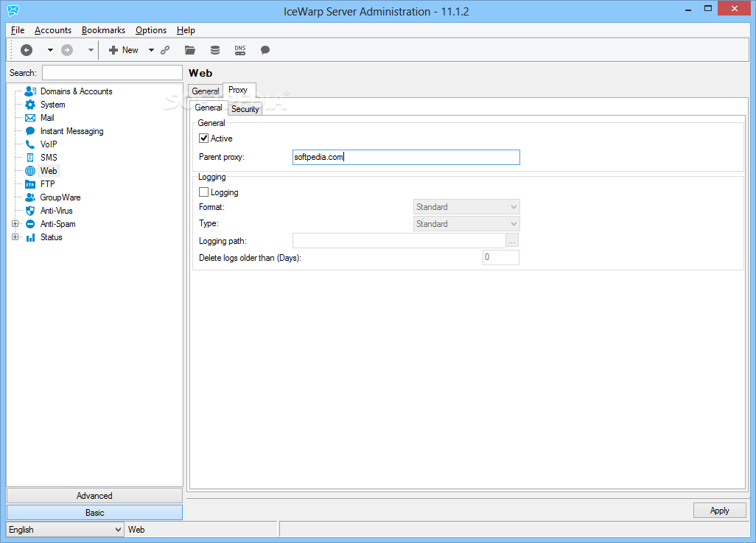
Task: Open the File menu
Action: tap(18, 30)
